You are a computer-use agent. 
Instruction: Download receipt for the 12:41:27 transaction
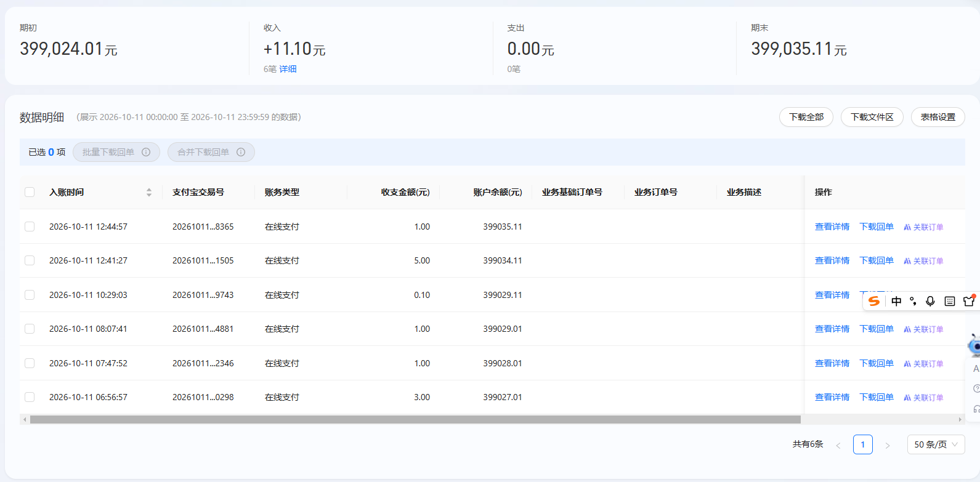tap(877, 260)
